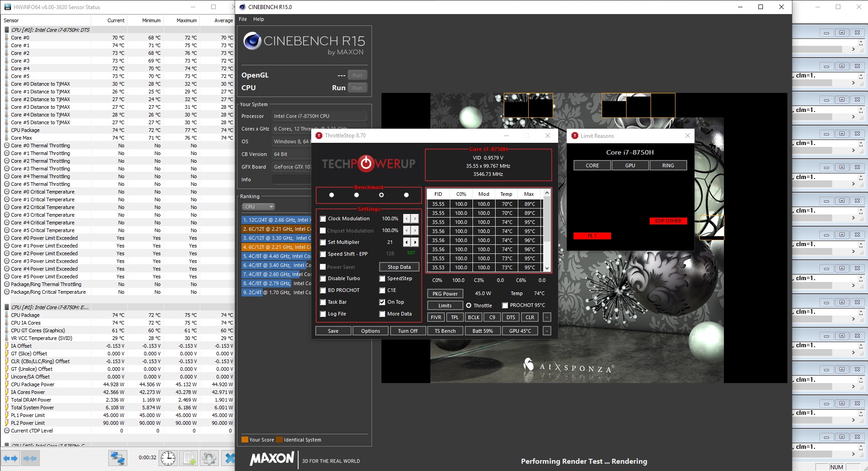Click the lightning icon beside IA Offset
This screenshot has height=471, width=868.
tap(6, 346)
